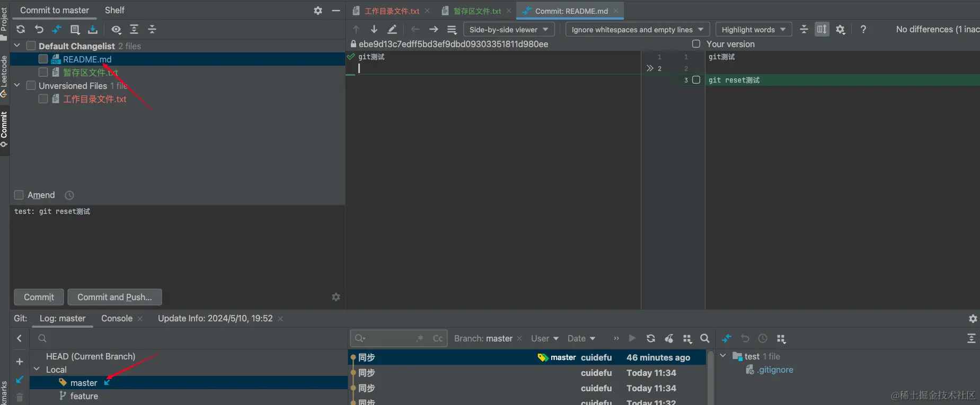Open commit options gear near message
The width and height of the screenshot is (980, 405).
(336, 297)
